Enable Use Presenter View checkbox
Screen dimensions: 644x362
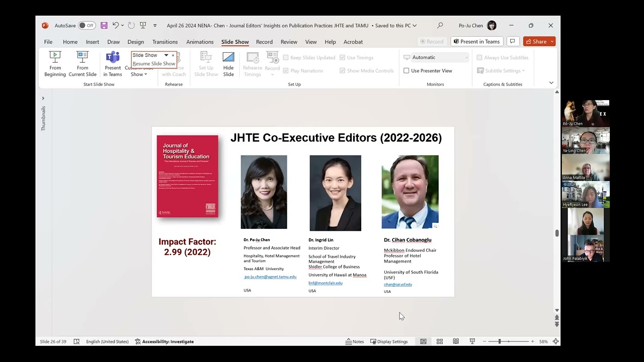pyautogui.click(x=407, y=70)
